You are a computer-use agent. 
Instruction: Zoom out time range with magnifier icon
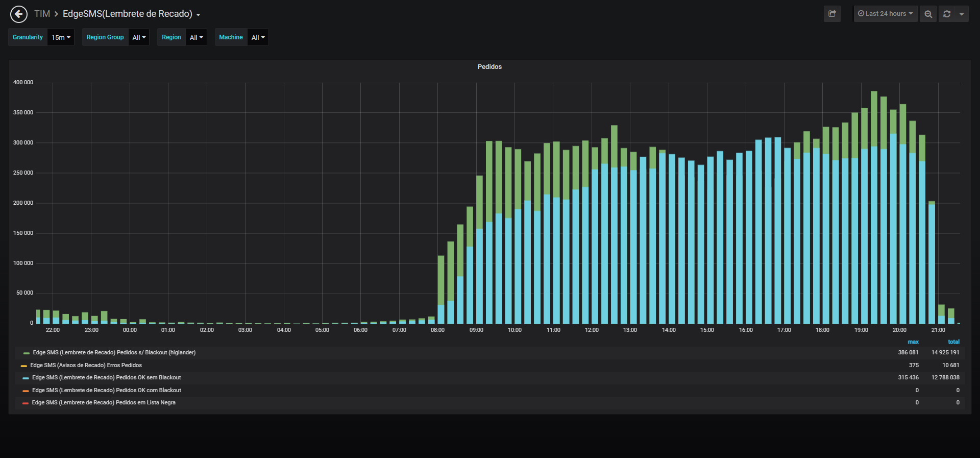[928, 14]
